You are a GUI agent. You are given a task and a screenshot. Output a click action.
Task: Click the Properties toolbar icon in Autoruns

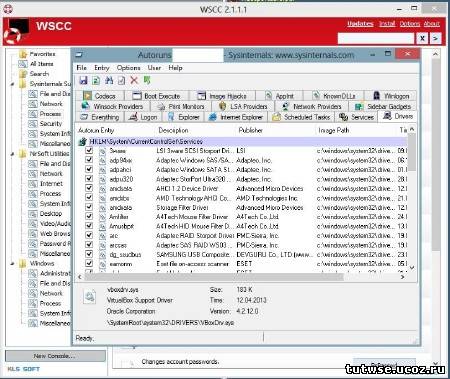122,80
